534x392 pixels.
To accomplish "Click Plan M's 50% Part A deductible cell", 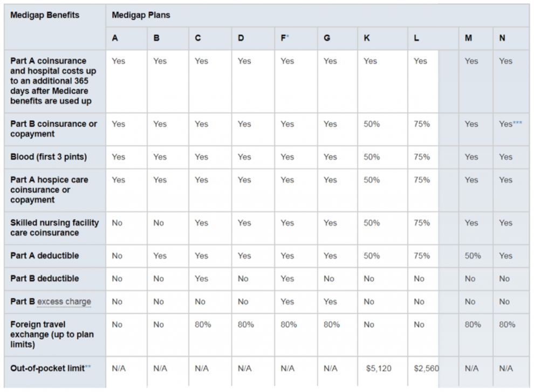I will (473, 256).
